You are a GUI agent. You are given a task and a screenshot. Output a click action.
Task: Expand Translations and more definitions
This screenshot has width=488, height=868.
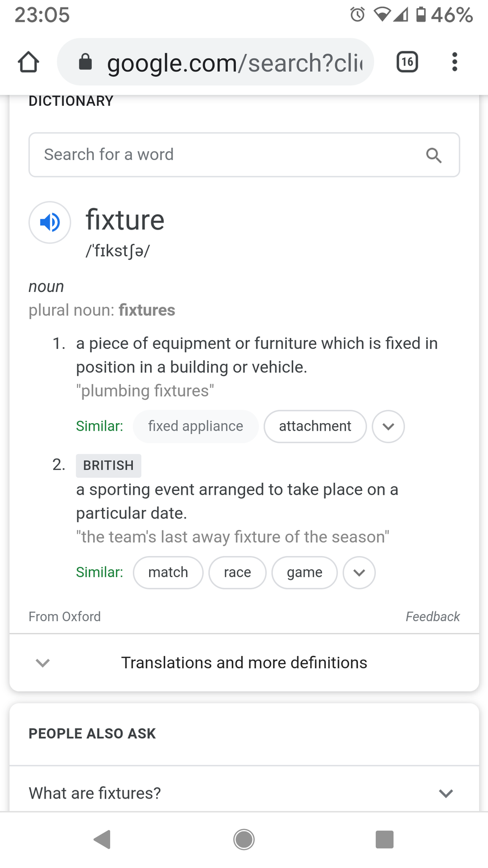tap(244, 662)
